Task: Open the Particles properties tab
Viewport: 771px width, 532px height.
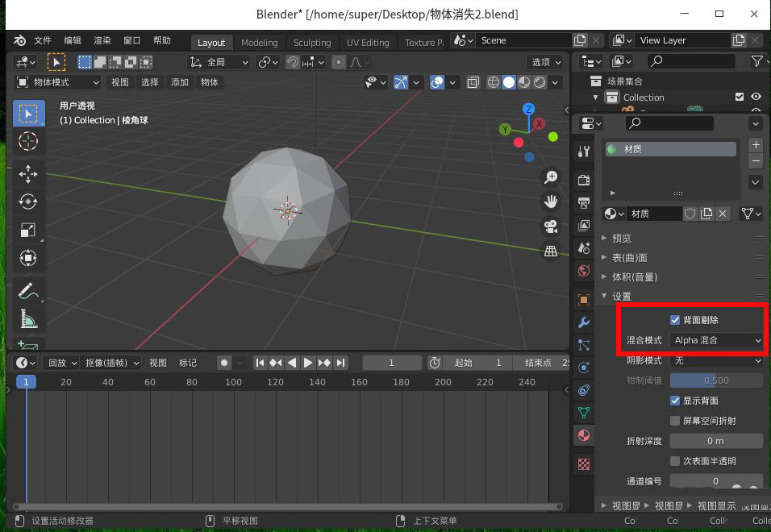Action: pos(584,345)
